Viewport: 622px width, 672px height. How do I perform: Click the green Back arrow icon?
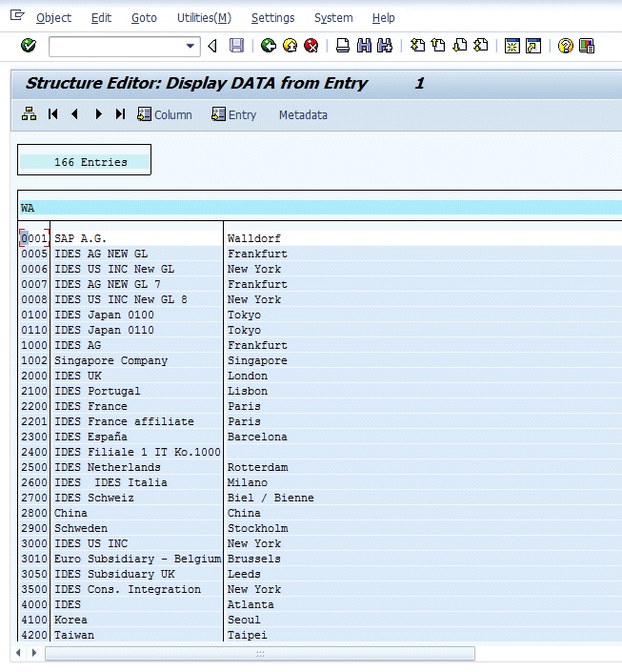coord(269,46)
